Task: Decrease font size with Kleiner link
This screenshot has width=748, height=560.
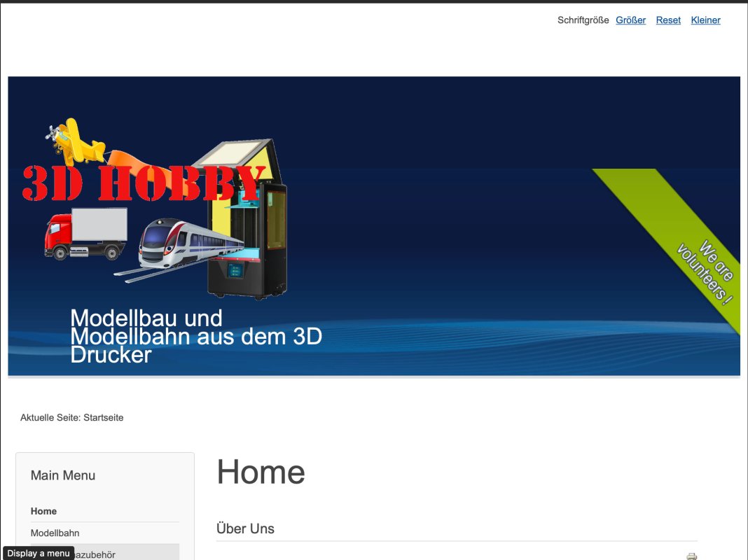Action: [705, 20]
